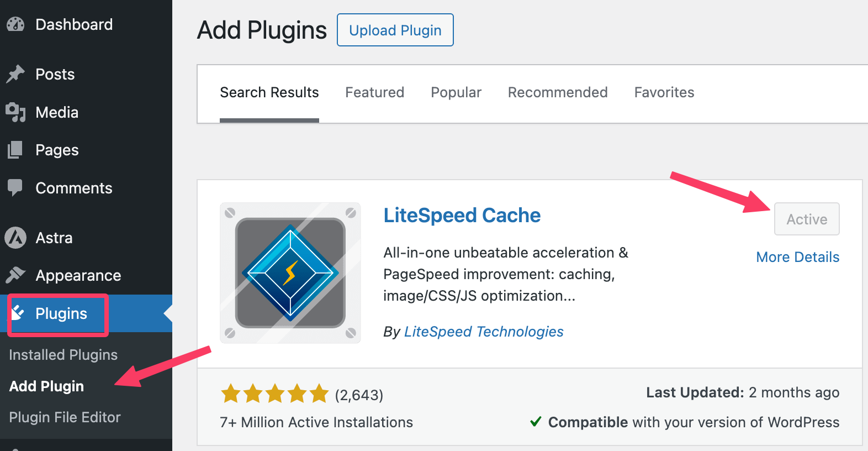The image size is (868, 451).
Task: Show the Favorites tab
Action: click(664, 92)
